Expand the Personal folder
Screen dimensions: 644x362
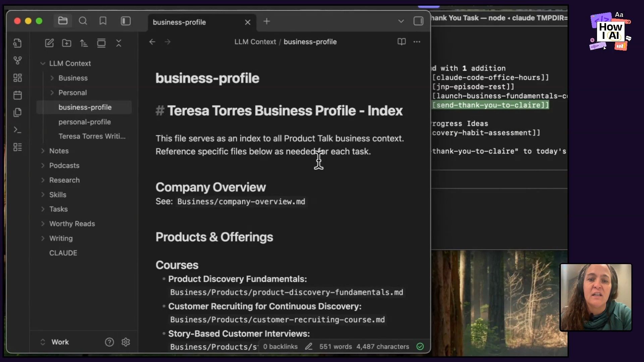[x=52, y=93]
